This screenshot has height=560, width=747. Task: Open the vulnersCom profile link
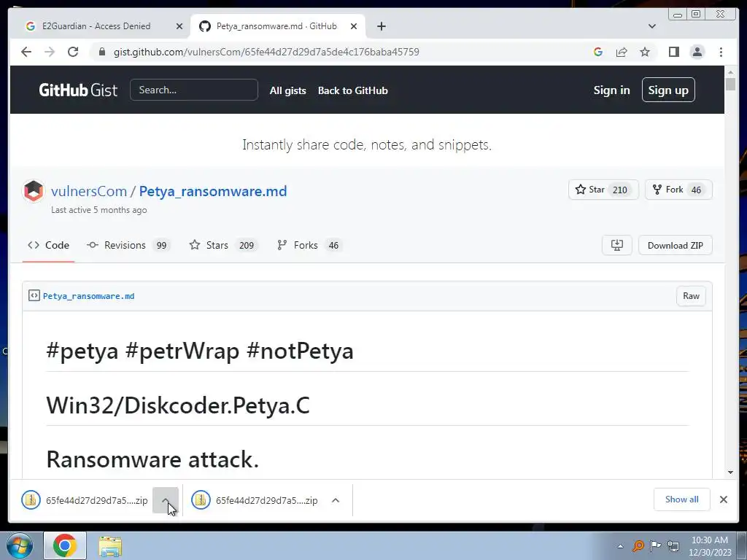click(89, 191)
